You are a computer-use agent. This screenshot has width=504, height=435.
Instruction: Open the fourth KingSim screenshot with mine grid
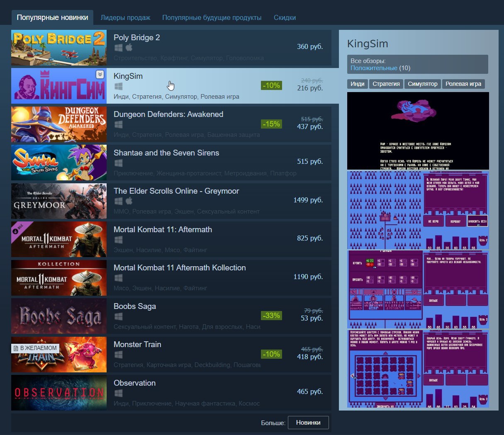418,369
